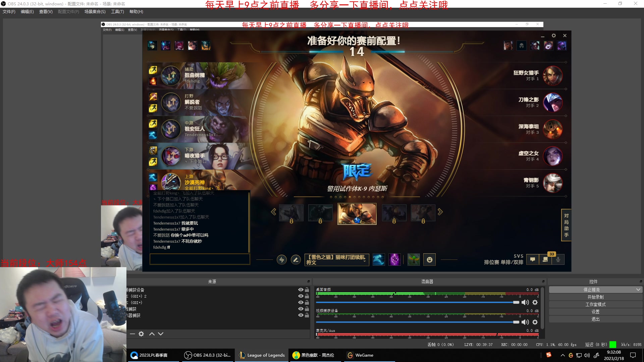644x362 pixels.
Task: Mute the 桌面音频 audio channel
Action: click(525, 302)
